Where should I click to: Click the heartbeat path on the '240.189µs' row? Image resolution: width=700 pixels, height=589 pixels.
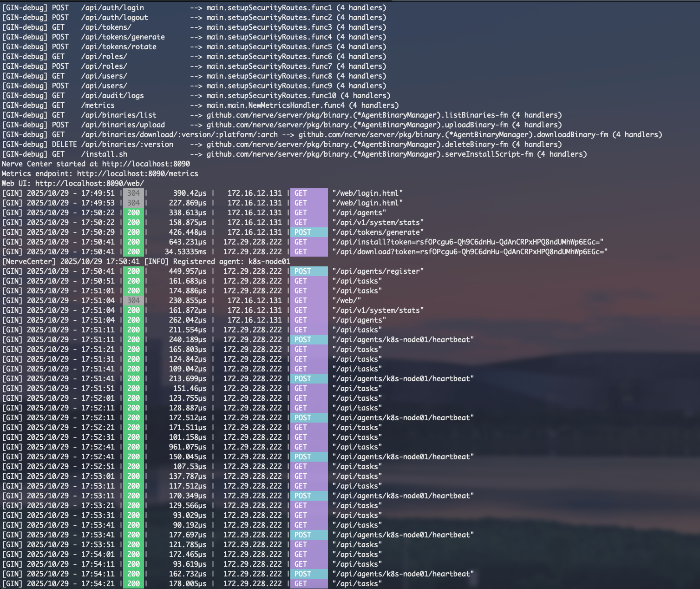(403, 339)
